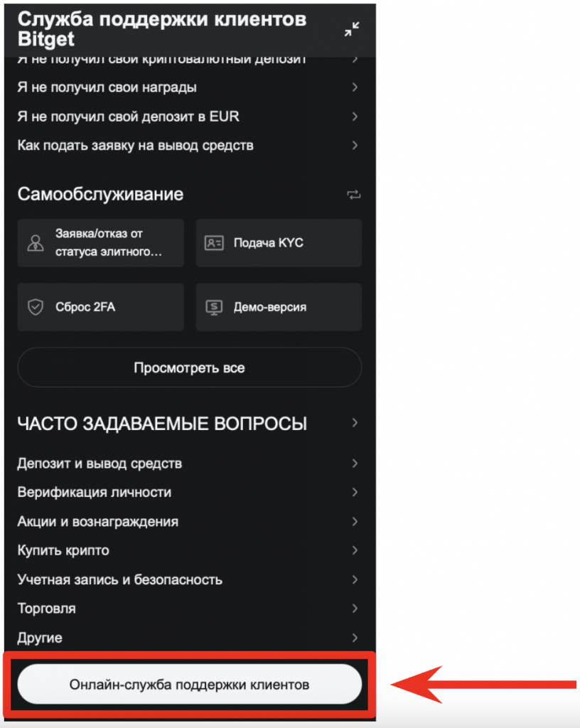Collapse the Bitget support window via minimize arrows icon
This screenshot has height=728, width=580.
pos(352,29)
